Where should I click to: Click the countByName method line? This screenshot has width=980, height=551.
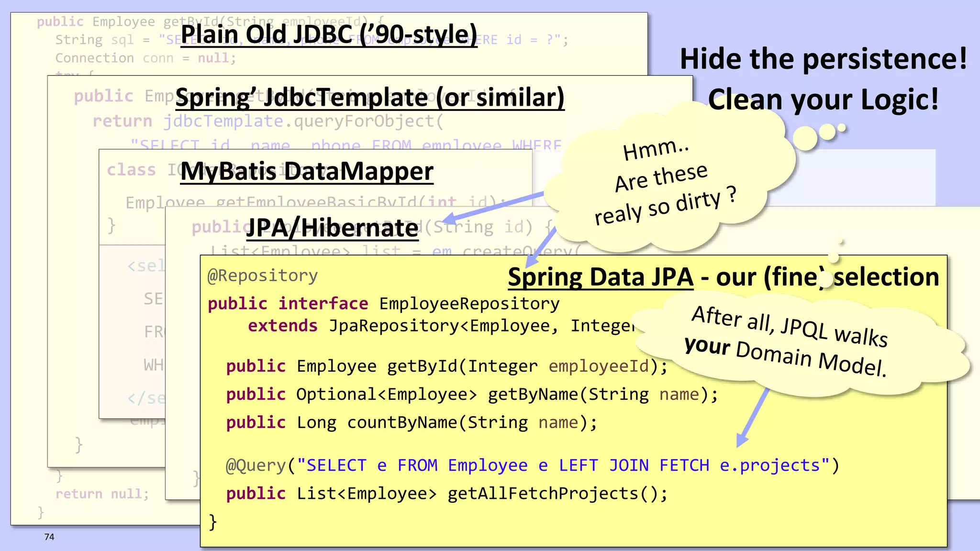412,423
